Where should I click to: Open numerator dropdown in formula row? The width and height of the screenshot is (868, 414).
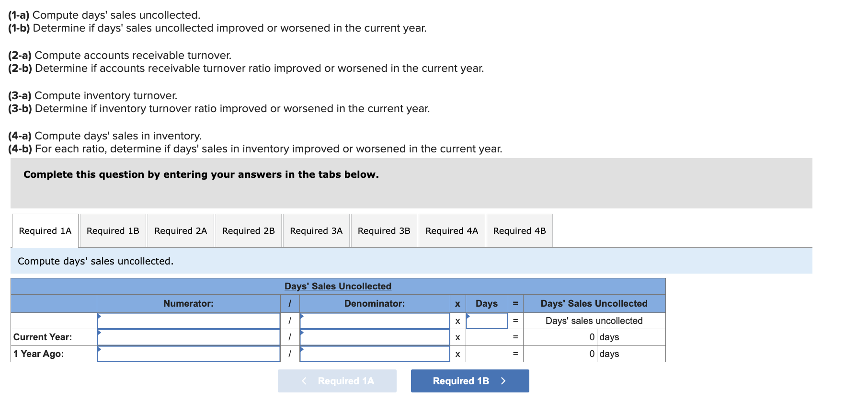tap(189, 321)
